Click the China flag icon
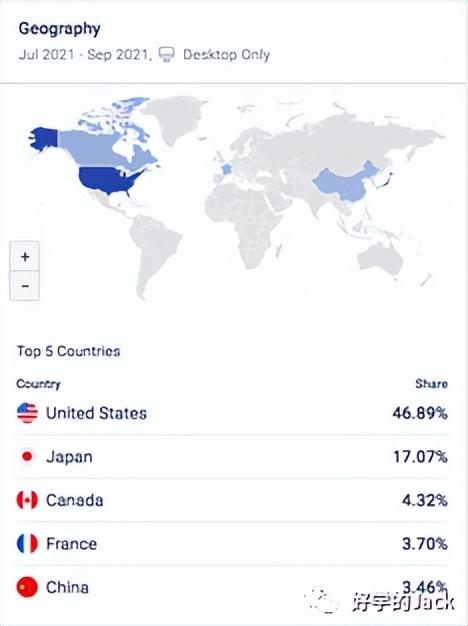This screenshot has width=468, height=626. coord(27,587)
